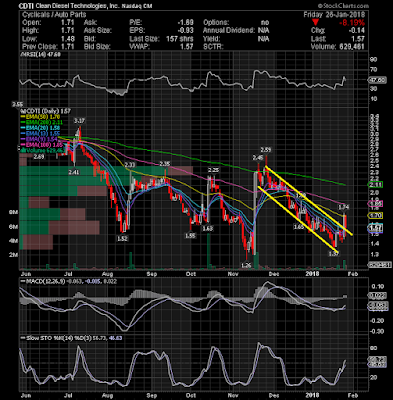393x400 pixels.
Task: Click the Chg value -0.14
Action: point(357,31)
